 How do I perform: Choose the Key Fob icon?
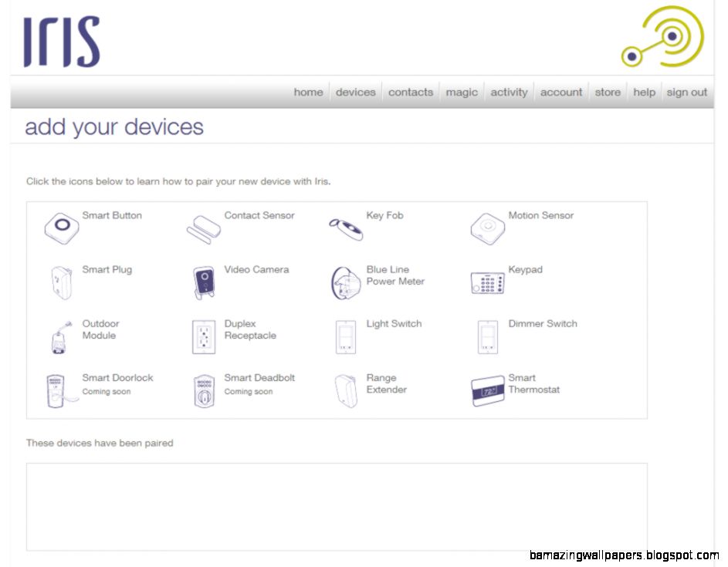coord(346,229)
